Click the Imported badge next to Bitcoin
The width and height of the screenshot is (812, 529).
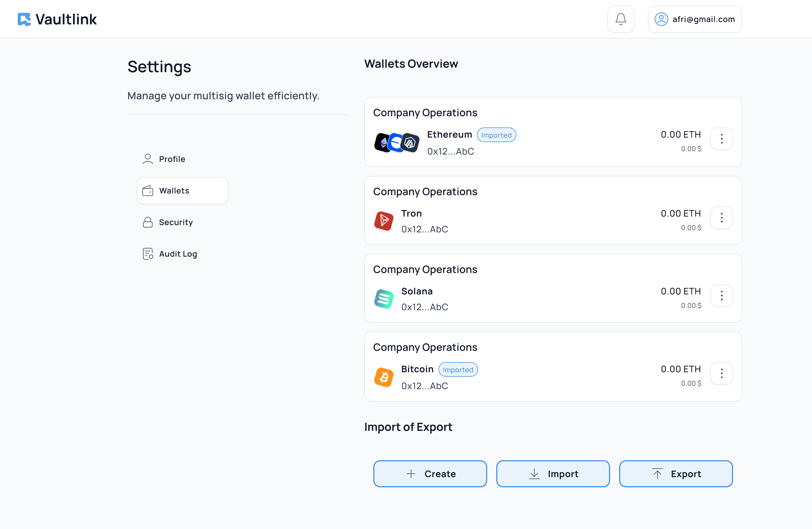pos(458,370)
